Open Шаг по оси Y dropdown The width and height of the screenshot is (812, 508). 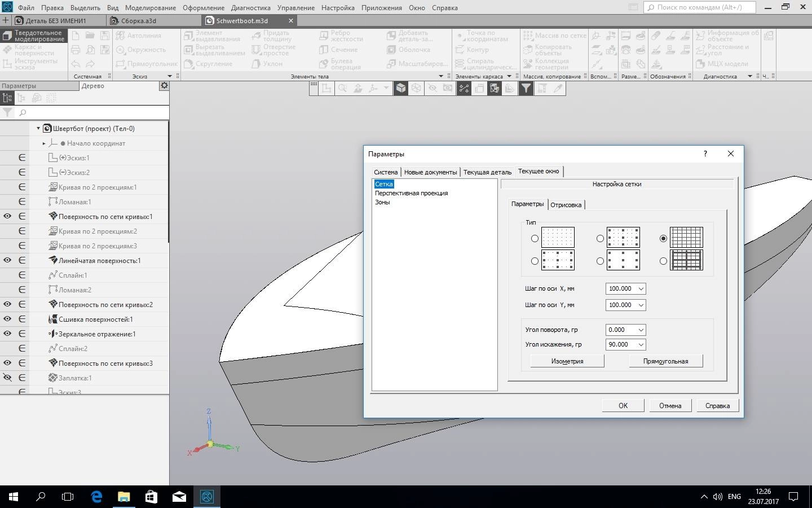coord(641,305)
